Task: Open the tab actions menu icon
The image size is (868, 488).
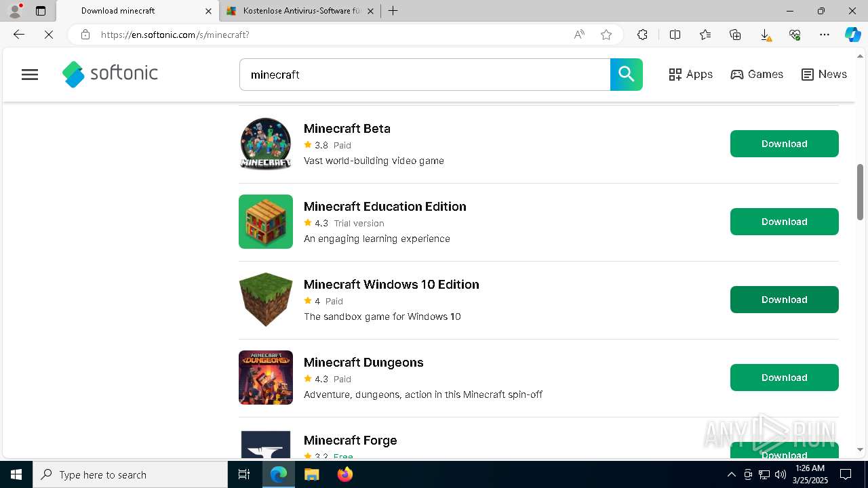Action: pyautogui.click(x=41, y=11)
